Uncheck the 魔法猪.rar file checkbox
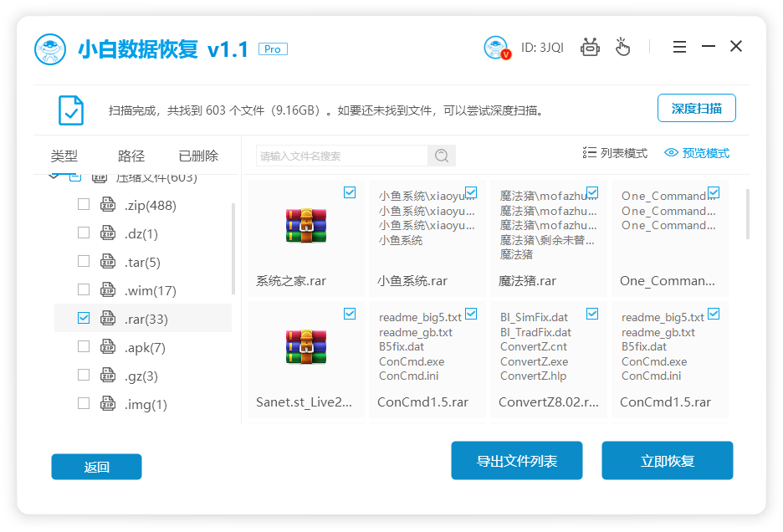Viewport: 783px width, 532px height. (592, 192)
